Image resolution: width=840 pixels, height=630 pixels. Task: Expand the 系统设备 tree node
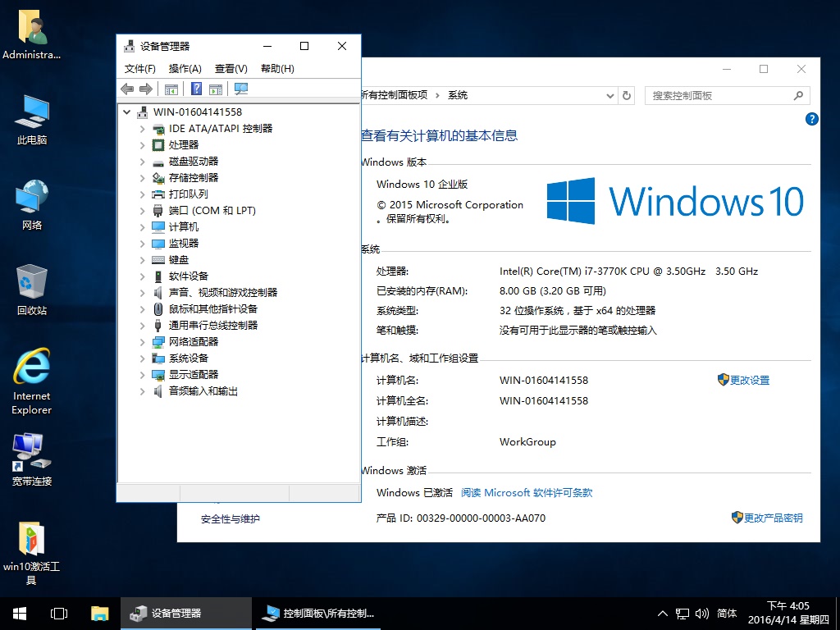[142, 358]
